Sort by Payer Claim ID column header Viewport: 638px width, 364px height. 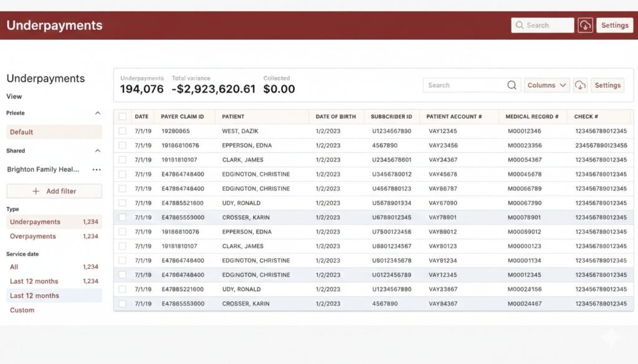pyautogui.click(x=183, y=116)
